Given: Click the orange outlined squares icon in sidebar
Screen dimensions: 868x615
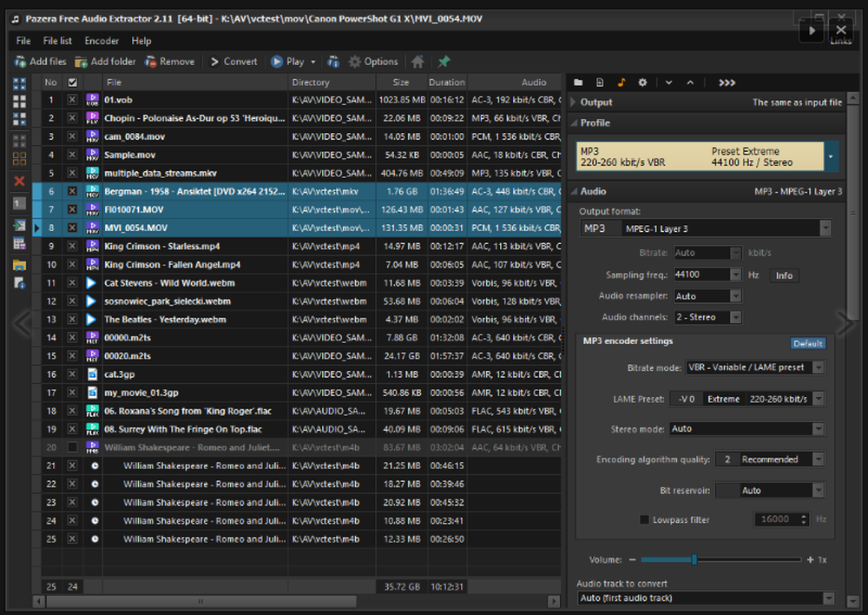Looking at the screenshot, I should 19,158.
